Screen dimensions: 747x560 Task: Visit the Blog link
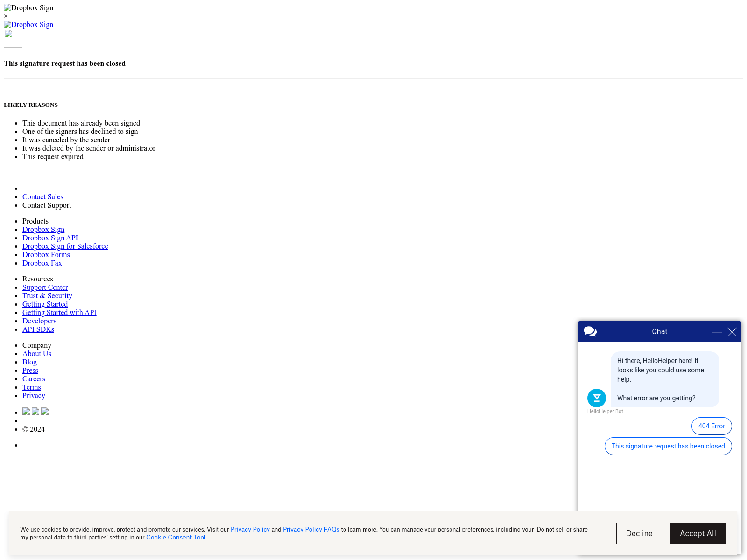click(29, 362)
